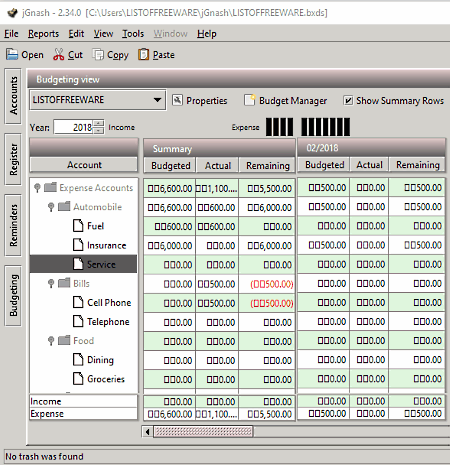450x465 pixels.
Task: Click the Telephone account document icon
Action: pyautogui.click(x=78, y=321)
